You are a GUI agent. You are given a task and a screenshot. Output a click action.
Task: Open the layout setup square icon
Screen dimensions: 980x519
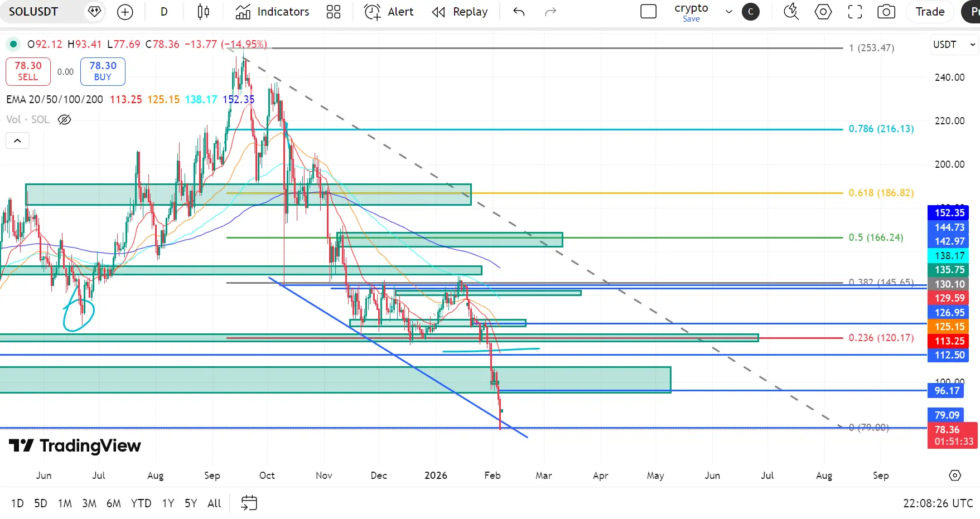(649, 12)
